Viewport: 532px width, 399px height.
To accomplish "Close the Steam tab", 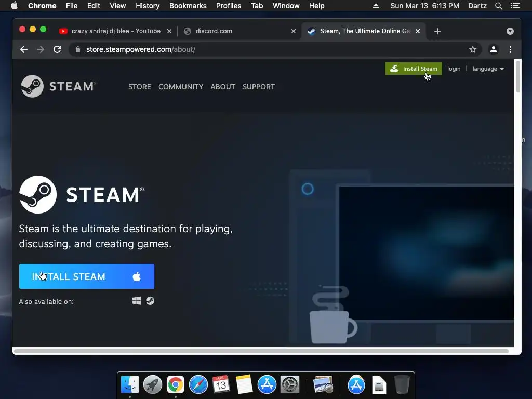I will (418, 31).
